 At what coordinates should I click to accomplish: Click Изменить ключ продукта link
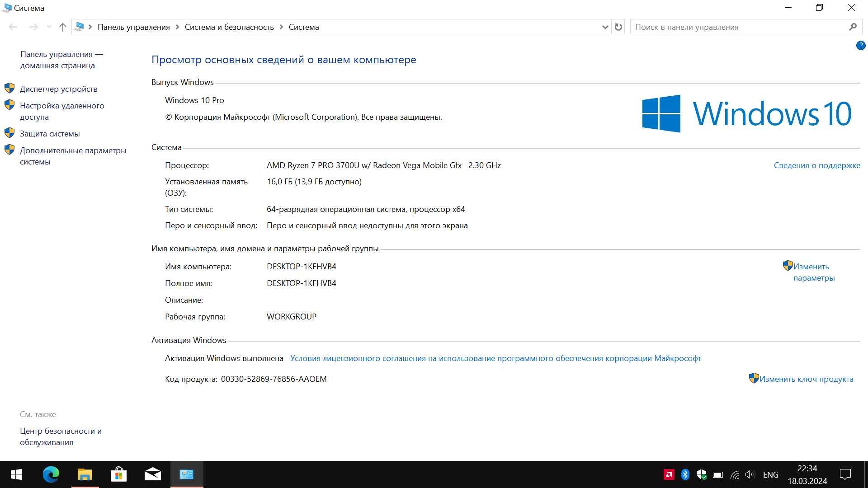point(807,379)
